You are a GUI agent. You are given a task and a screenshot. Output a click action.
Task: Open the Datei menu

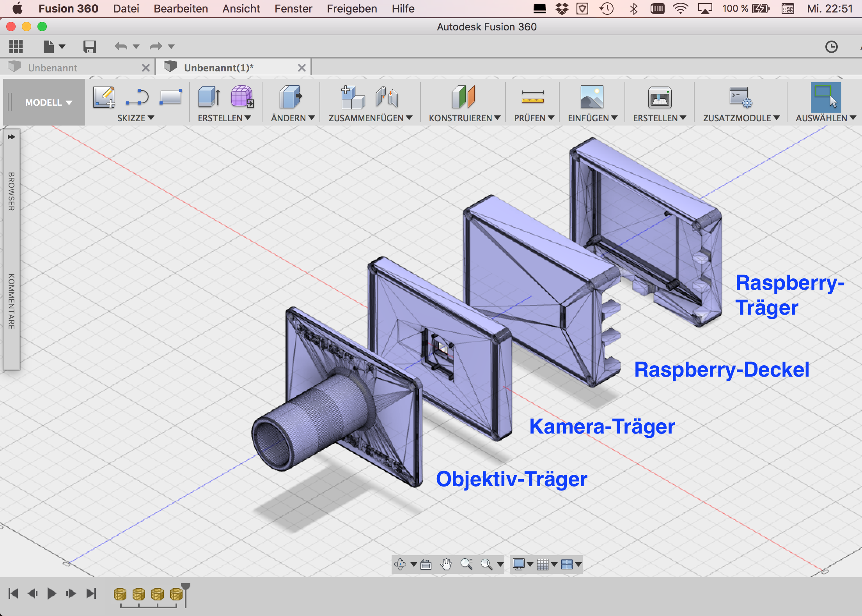coord(126,9)
